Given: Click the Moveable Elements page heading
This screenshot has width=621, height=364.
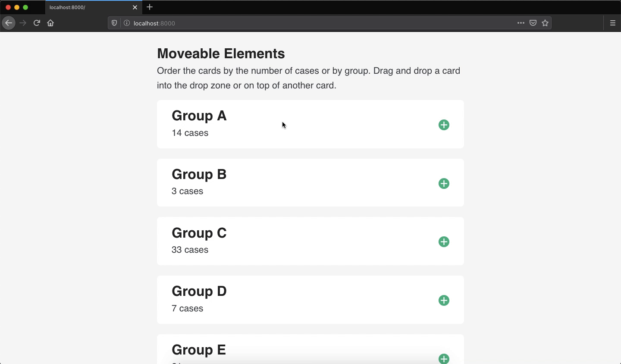Looking at the screenshot, I should tap(221, 53).
